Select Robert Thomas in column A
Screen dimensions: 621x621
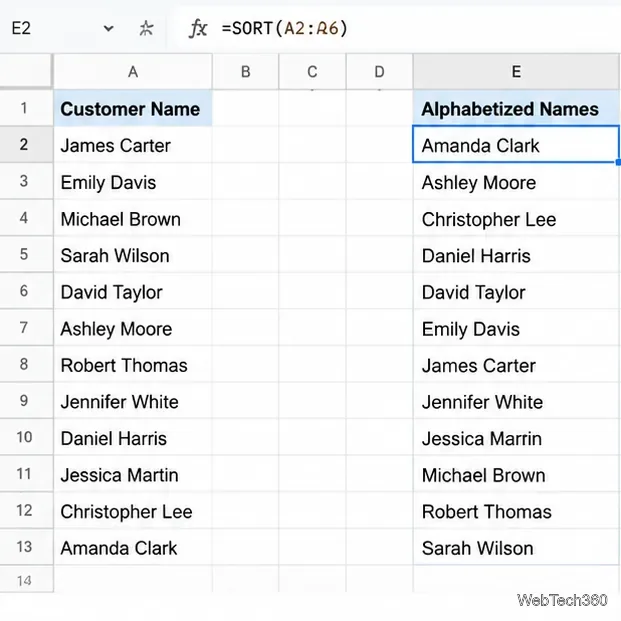pos(133,364)
